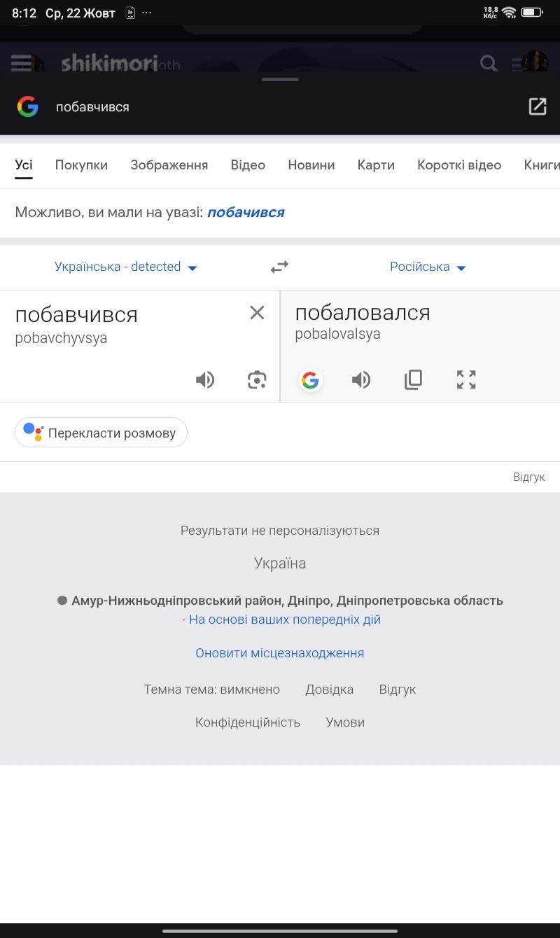560x938 pixels.
Task: Tap the Перекласти розмову button
Action: coord(101,433)
